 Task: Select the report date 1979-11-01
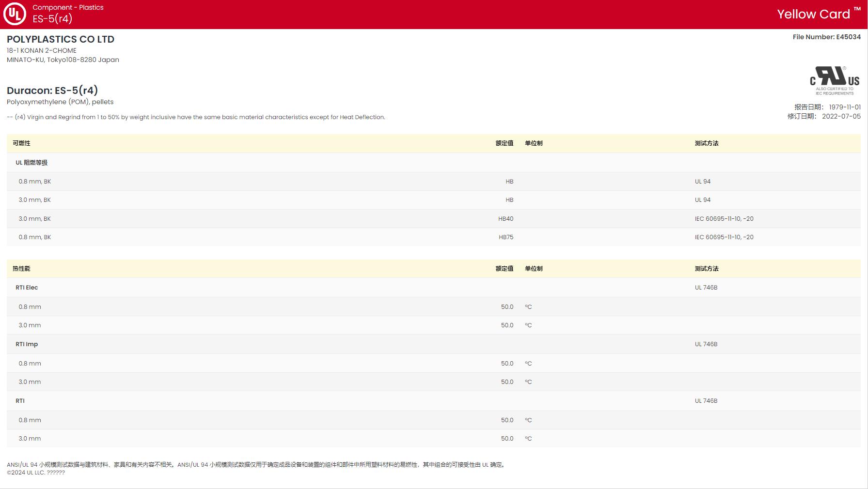tap(845, 107)
